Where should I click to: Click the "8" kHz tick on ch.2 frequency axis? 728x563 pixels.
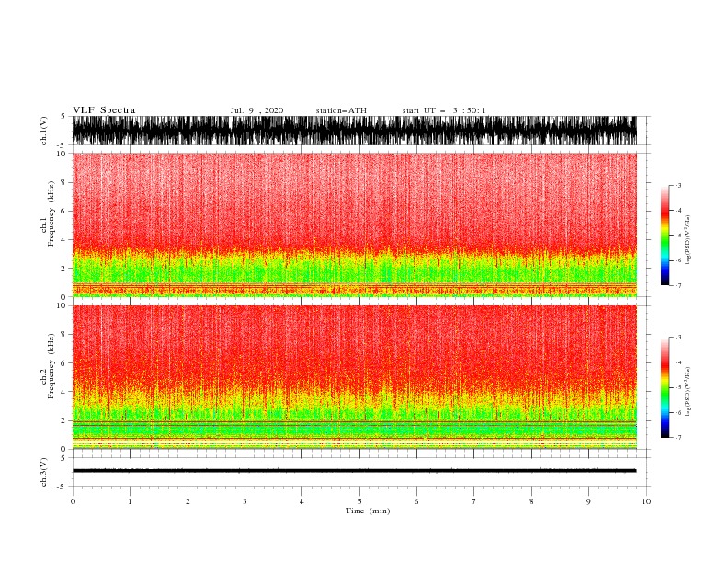[63, 335]
